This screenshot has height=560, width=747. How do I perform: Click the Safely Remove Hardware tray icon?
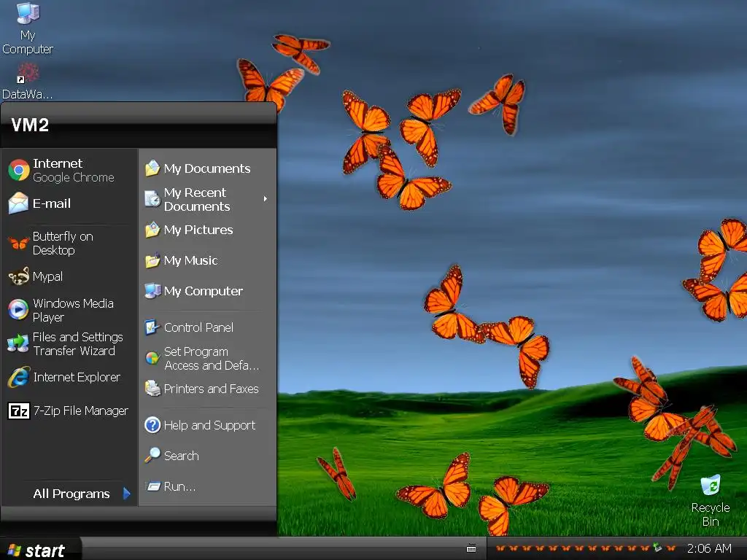(x=658, y=548)
